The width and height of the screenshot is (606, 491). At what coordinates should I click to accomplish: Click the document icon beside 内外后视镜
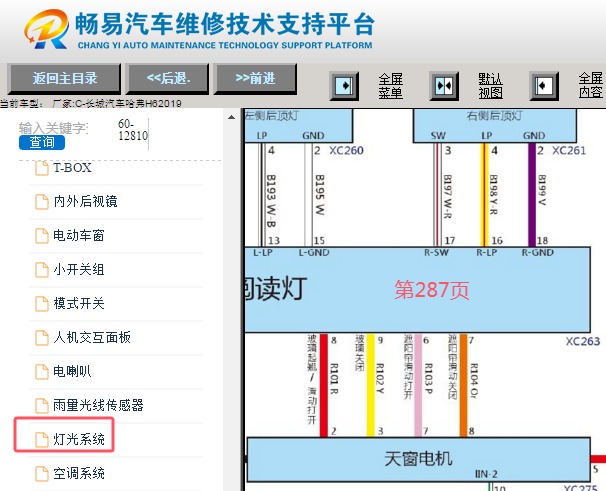42,202
